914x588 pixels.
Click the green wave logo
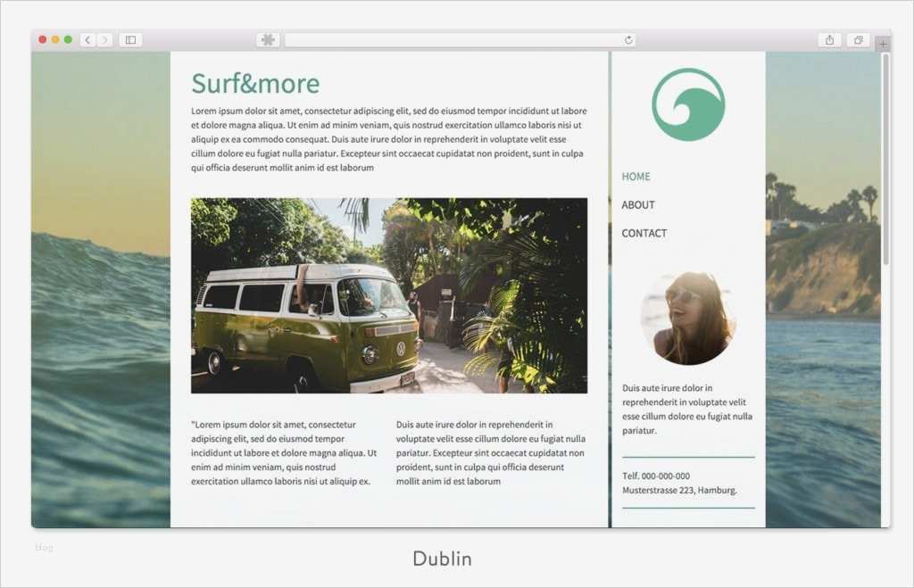pos(688,104)
